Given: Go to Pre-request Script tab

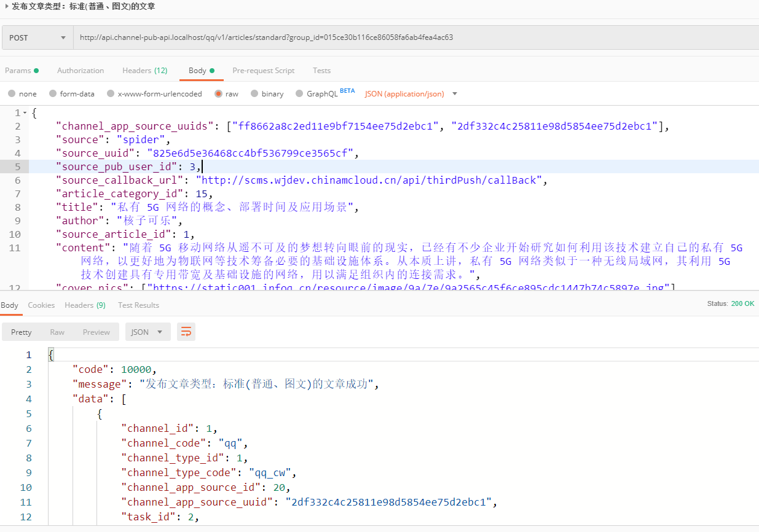Looking at the screenshot, I should (263, 71).
